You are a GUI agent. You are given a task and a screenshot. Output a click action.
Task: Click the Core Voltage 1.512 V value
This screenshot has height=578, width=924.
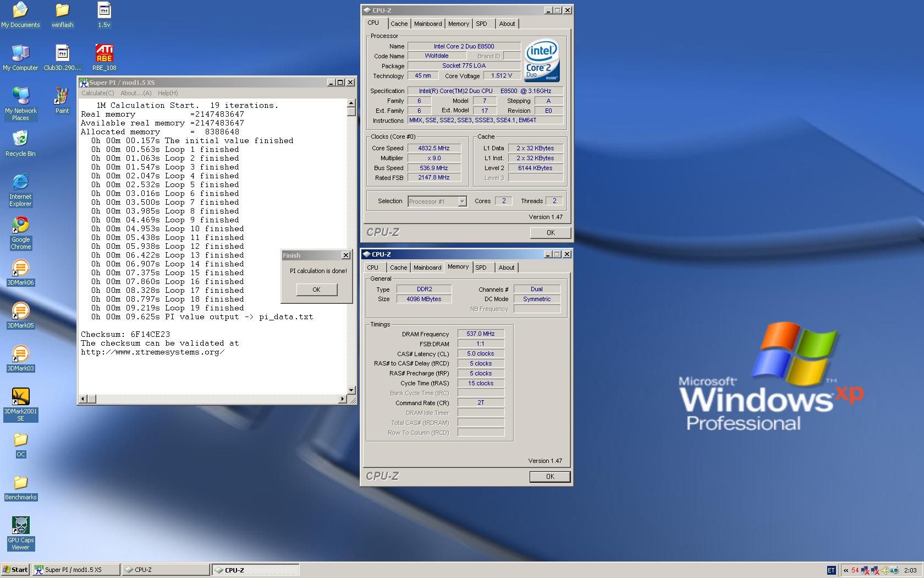click(502, 76)
